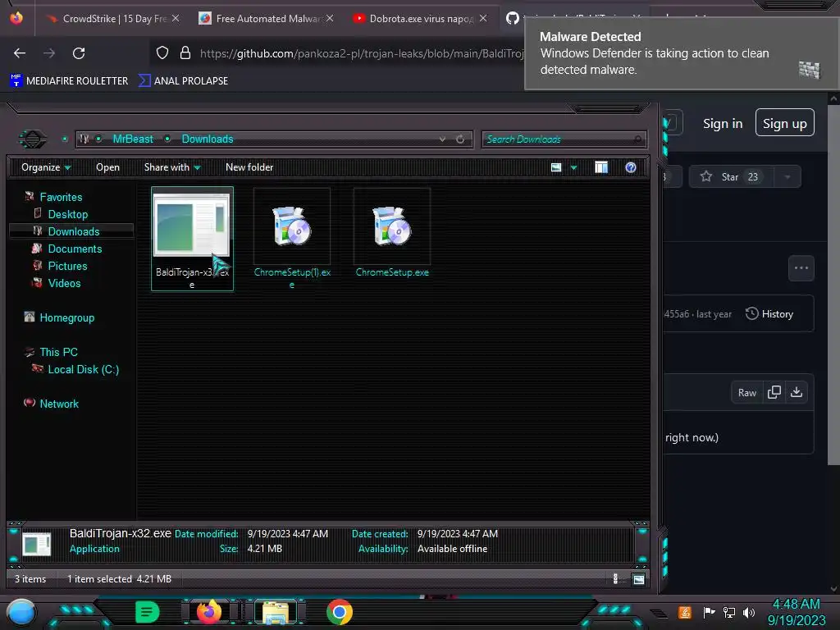Expand address bar history dropdown
Image resolution: width=840 pixels, height=630 pixels.
tap(442, 139)
